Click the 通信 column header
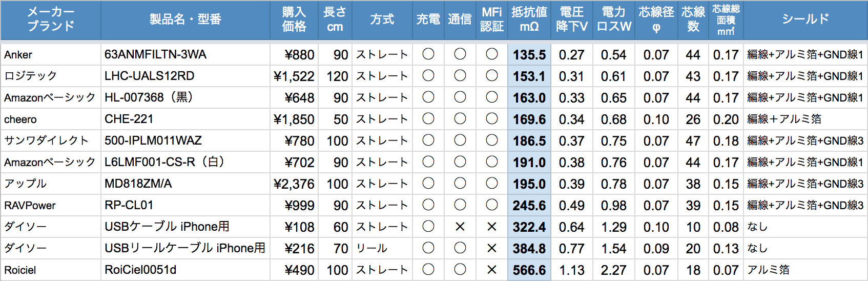868x281 pixels. pos(460,19)
